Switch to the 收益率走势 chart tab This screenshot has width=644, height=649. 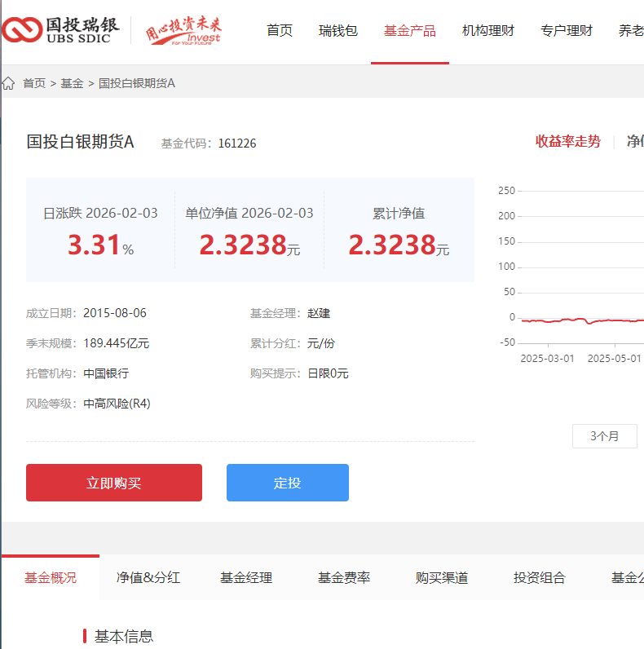click(x=567, y=141)
